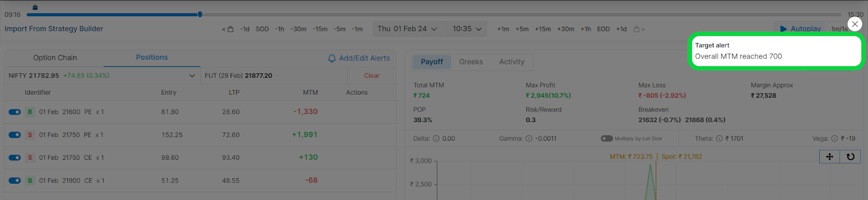
Task: Clear all positions
Action: pos(372,76)
